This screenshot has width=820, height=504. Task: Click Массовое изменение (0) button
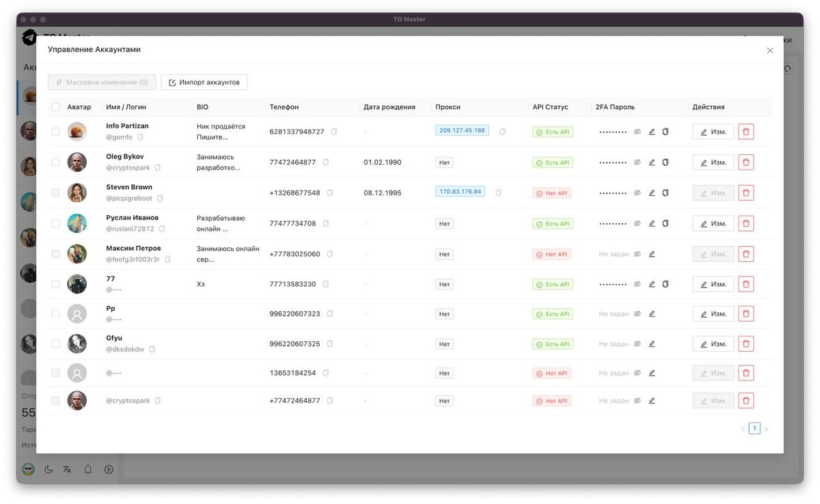102,82
